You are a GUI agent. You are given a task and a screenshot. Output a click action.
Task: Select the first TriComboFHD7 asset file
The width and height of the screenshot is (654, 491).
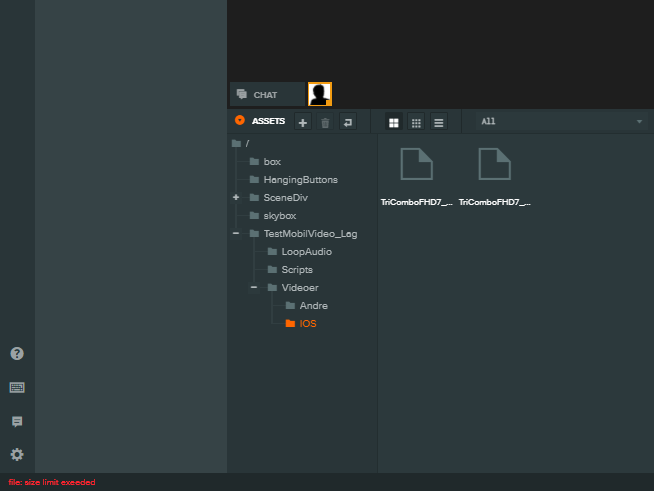(417, 172)
